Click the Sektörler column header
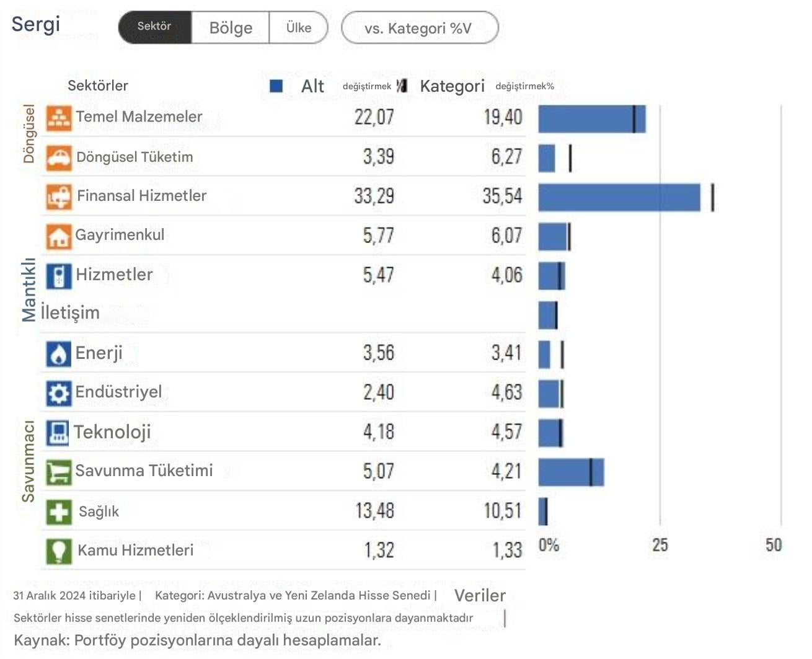This screenshot has height=659, width=812. click(x=98, y=86)
